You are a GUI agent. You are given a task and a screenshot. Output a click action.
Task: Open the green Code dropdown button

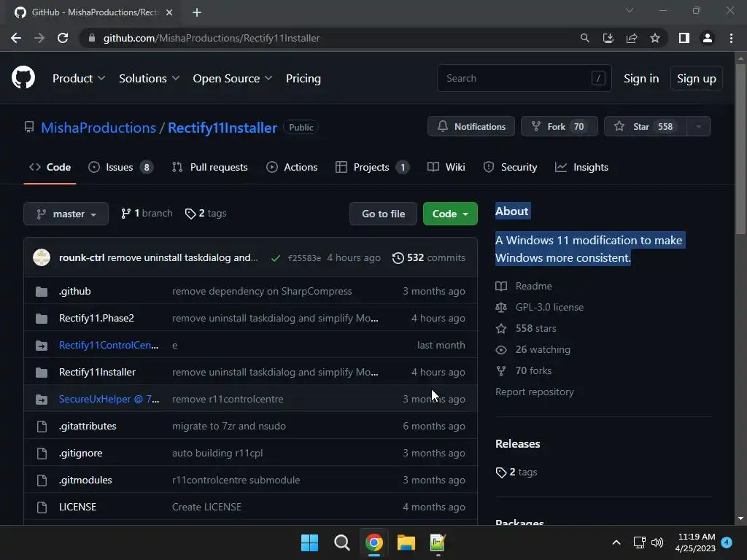coord(450,214)
